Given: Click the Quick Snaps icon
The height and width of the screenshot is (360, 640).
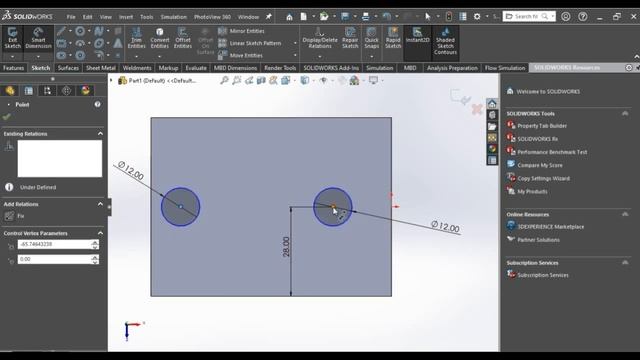Looking at the screenshot, I should tap(371, 38).
